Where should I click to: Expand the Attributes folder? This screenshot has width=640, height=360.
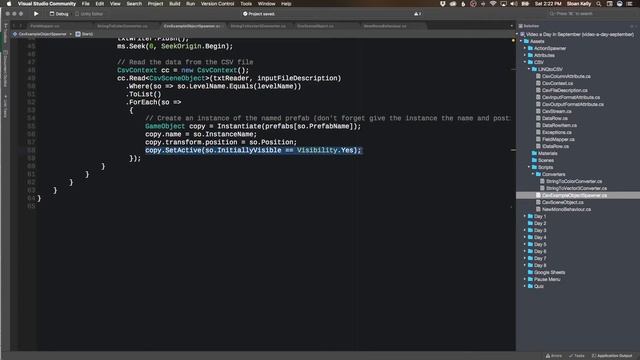[x=525, y=55]
